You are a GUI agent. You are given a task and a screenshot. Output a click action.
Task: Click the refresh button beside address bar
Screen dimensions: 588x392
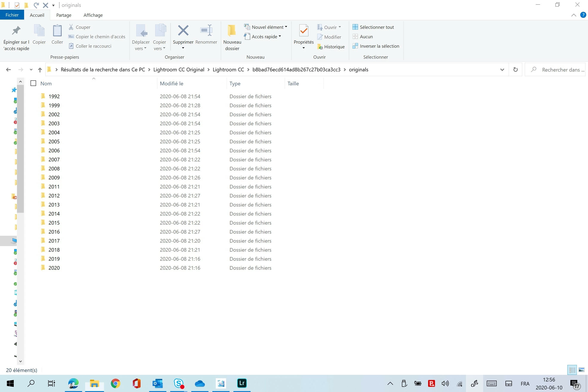coord(515,69)
